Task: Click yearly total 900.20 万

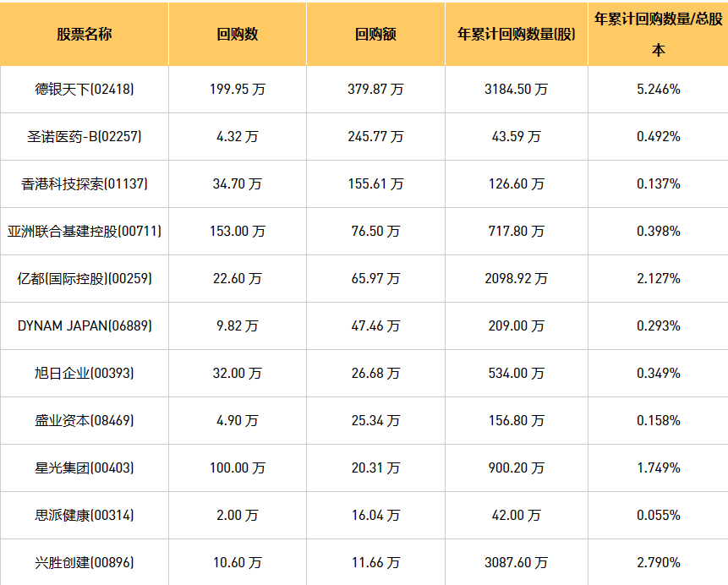Action: pos(517,468)
